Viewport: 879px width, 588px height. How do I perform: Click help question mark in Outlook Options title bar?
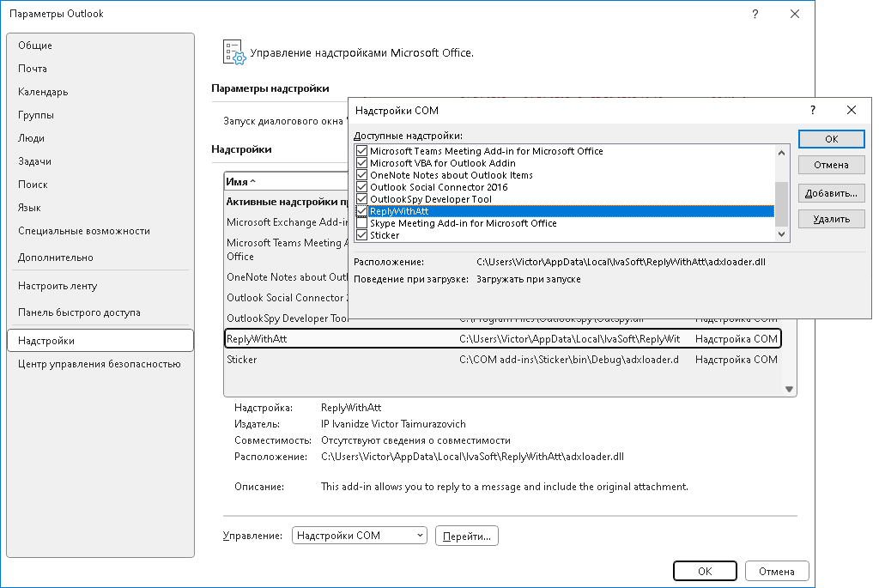755,14
